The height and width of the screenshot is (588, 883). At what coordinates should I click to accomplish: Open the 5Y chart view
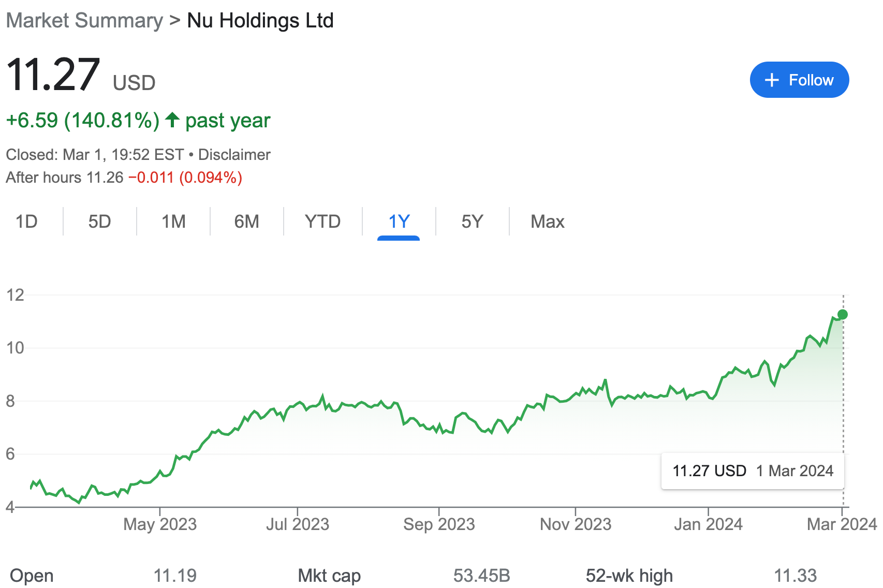click(472, 222)
